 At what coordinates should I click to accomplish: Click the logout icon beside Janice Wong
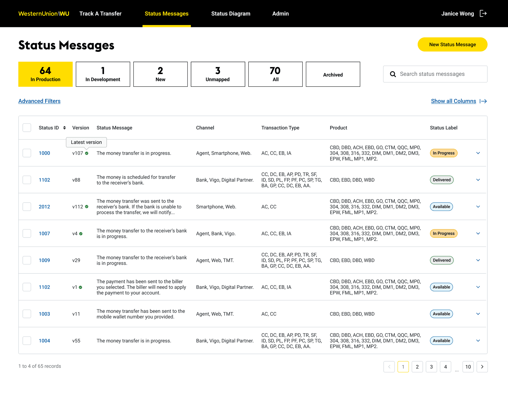(x=483, y=13)
